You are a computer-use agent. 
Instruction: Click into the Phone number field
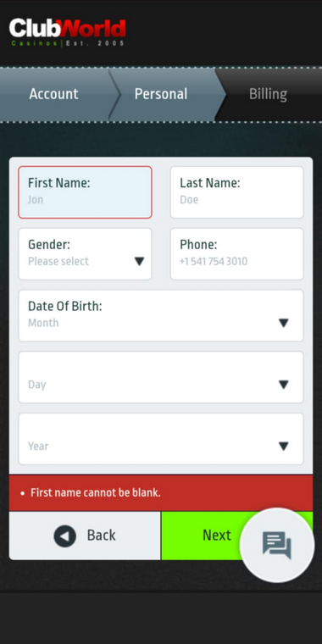[237, 254]
